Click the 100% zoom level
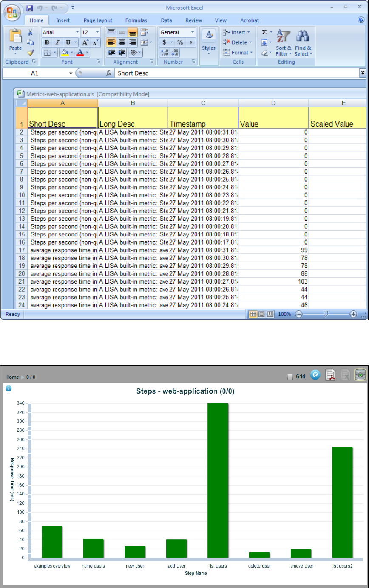Viewport: 369px width, 588px height. click(284, 314)
